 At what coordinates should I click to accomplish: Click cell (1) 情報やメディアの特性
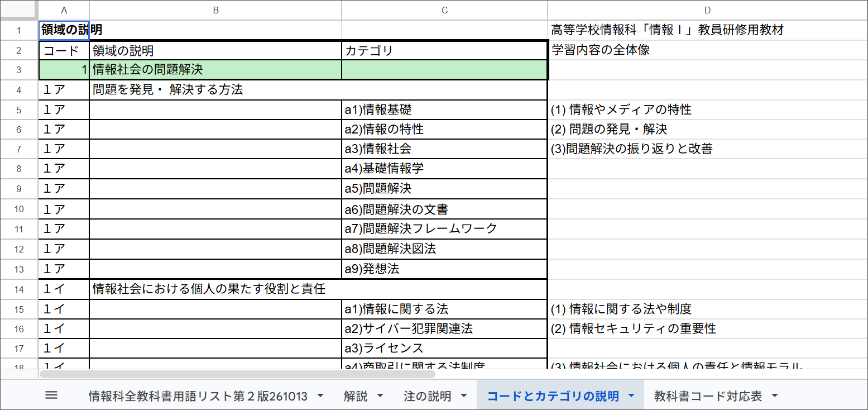click(x=707, y=109)
